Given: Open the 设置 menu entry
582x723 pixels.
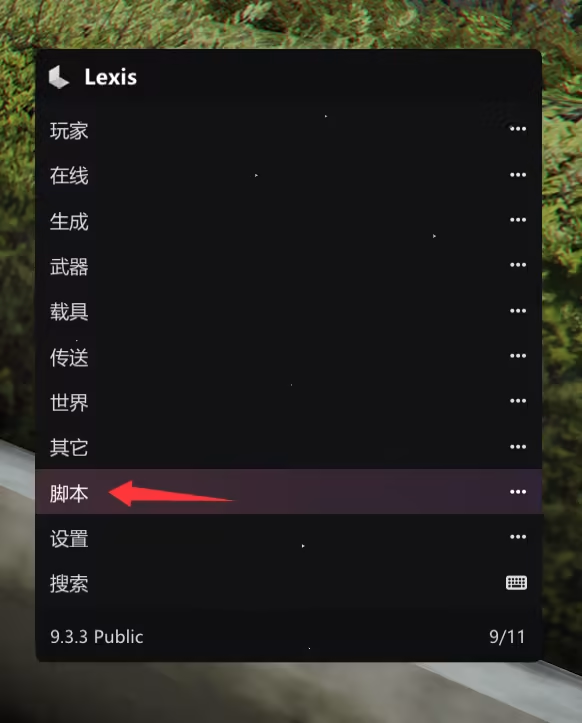Looking at the screenshot, I should click(289, 538).
